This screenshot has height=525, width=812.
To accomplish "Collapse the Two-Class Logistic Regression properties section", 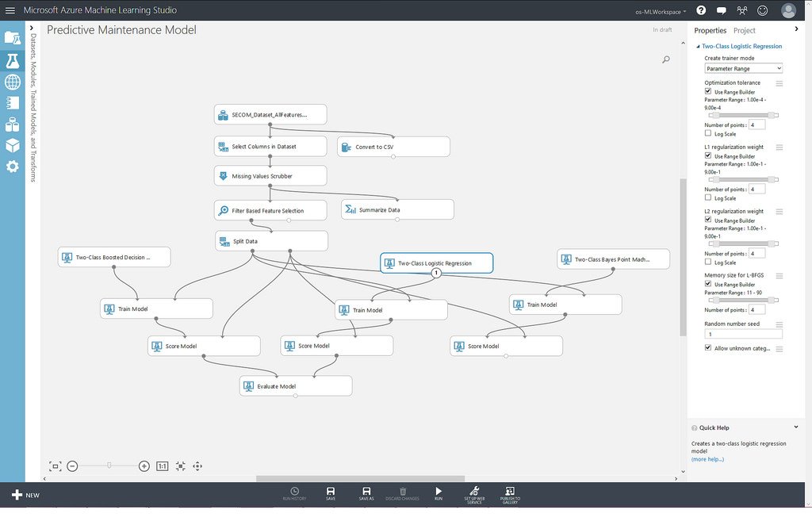I will 698,47.
